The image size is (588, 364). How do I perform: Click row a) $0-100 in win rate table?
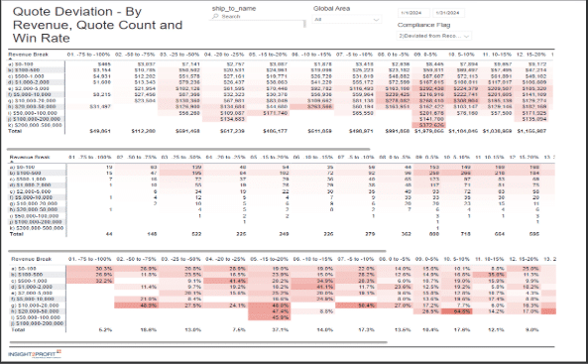[x=24, y=269]
